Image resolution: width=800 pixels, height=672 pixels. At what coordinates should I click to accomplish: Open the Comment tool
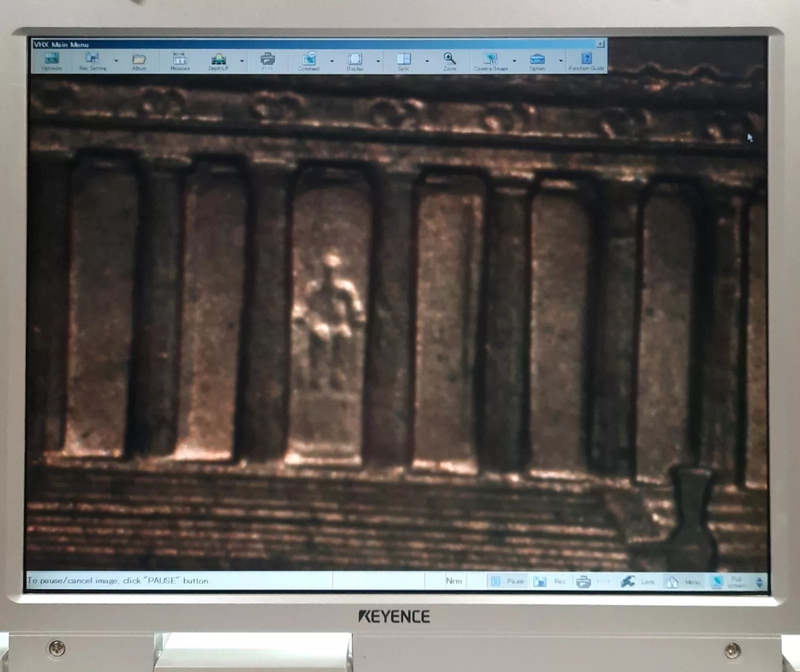[x=308, y=61]
